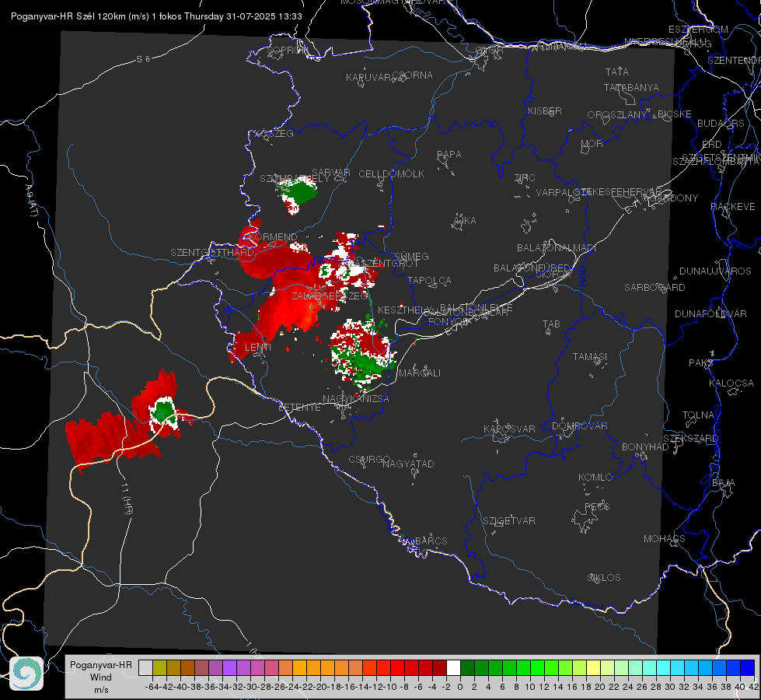Click the OROSZLANY town label
The width and height of the screenshot is (761, 700).
click(616, 114)
